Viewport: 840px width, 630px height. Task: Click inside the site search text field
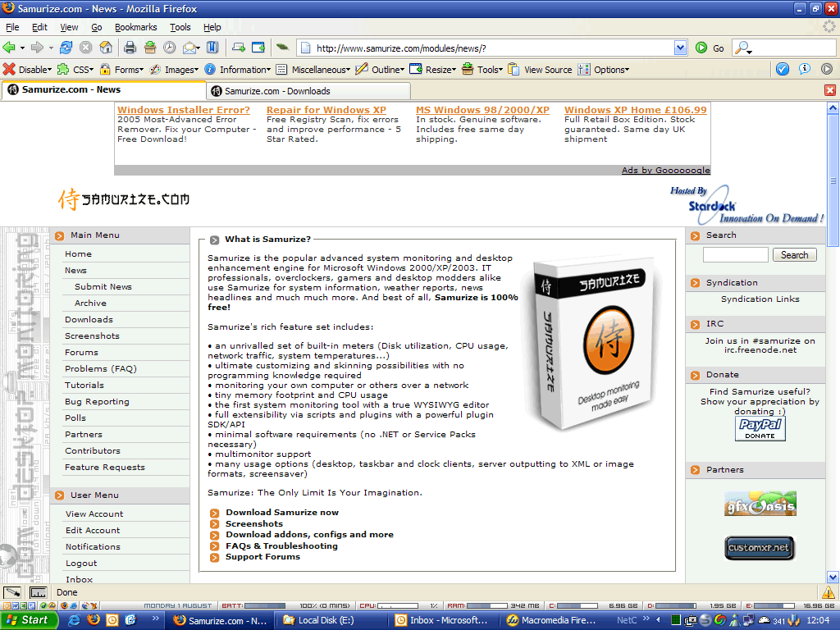click(x=736, y=255)
